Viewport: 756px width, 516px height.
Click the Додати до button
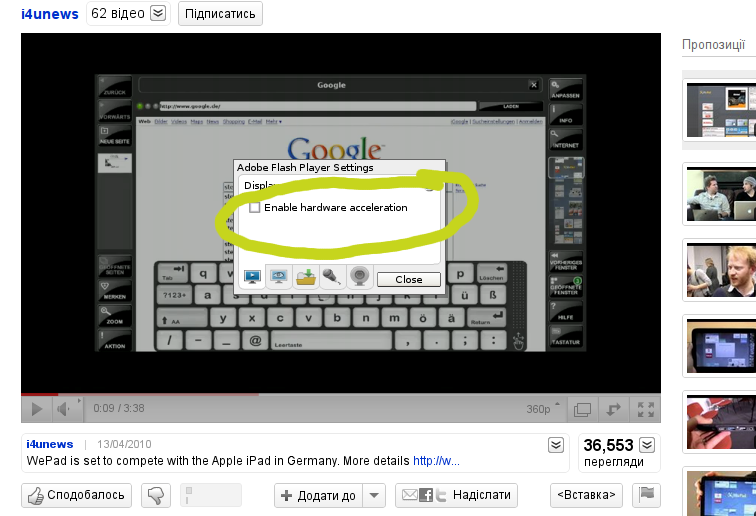pyautogui.click(x=319, y=495)
